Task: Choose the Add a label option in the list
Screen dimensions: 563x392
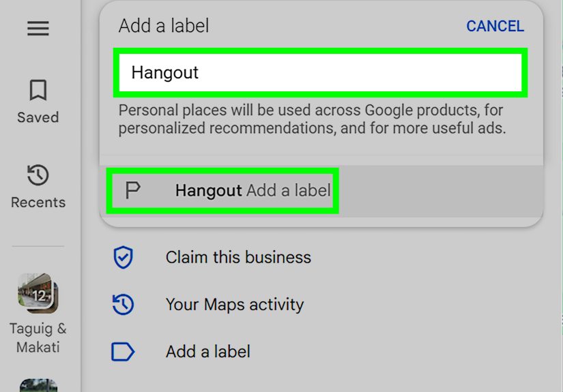Action: (x=208, y=352)
